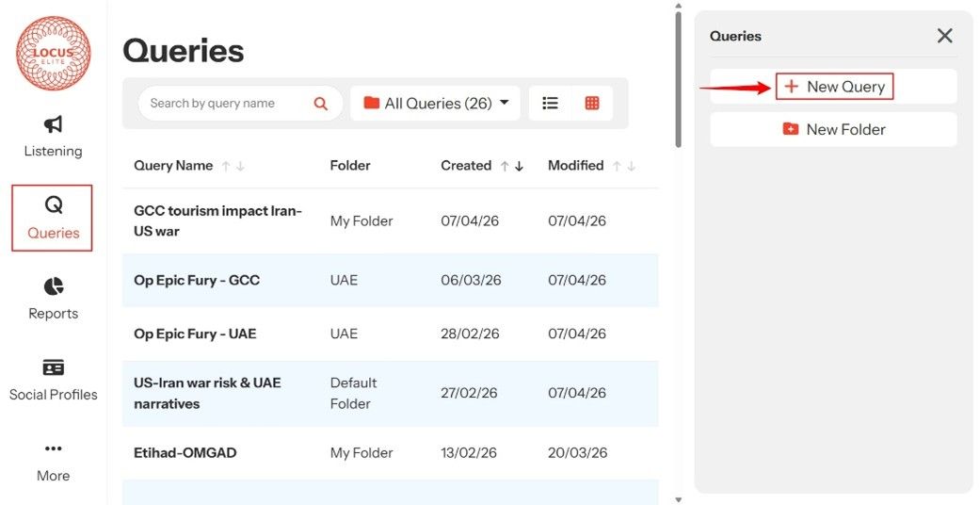Create a New Query
The width and height of the screenshot is (980, 505).
click(x=834, y=87)
